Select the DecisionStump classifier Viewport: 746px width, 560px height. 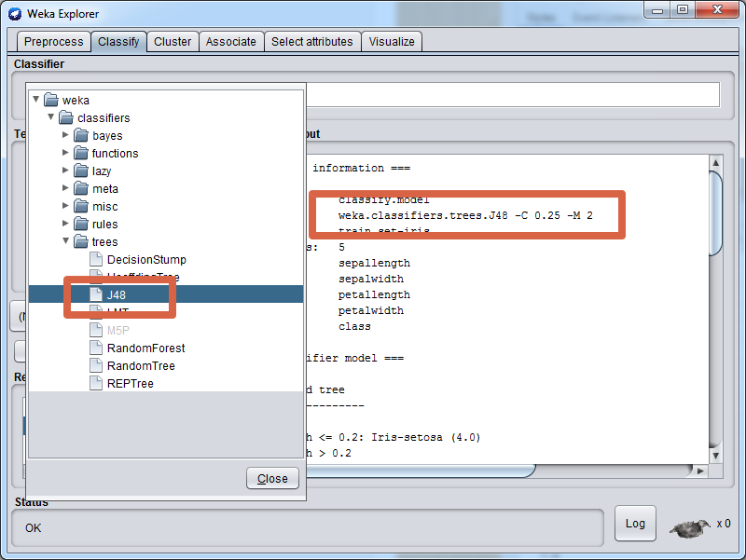[146, 260]
